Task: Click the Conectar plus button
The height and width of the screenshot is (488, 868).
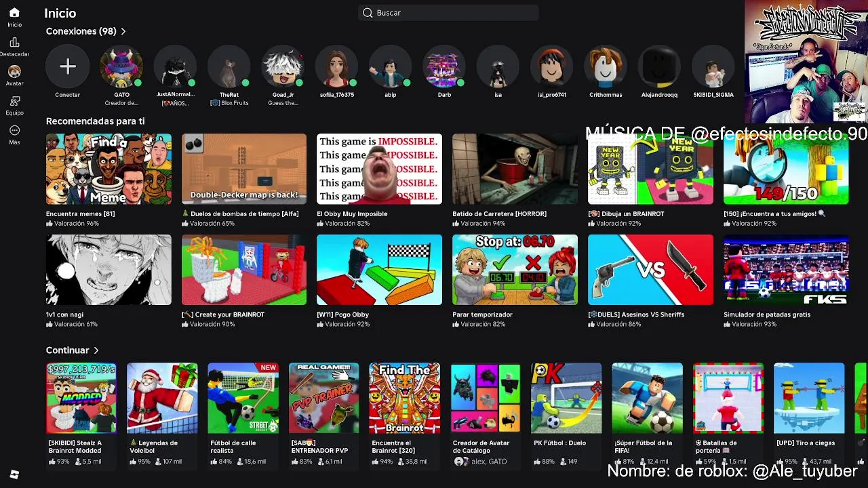Action: pyautogui.click(x=67, y=66)
